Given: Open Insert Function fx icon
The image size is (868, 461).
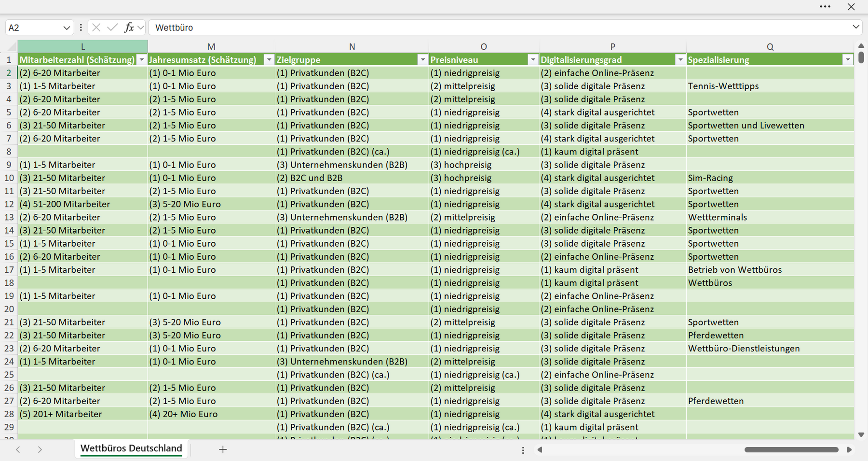Looking at the screenshot, I should click(129, 28).
